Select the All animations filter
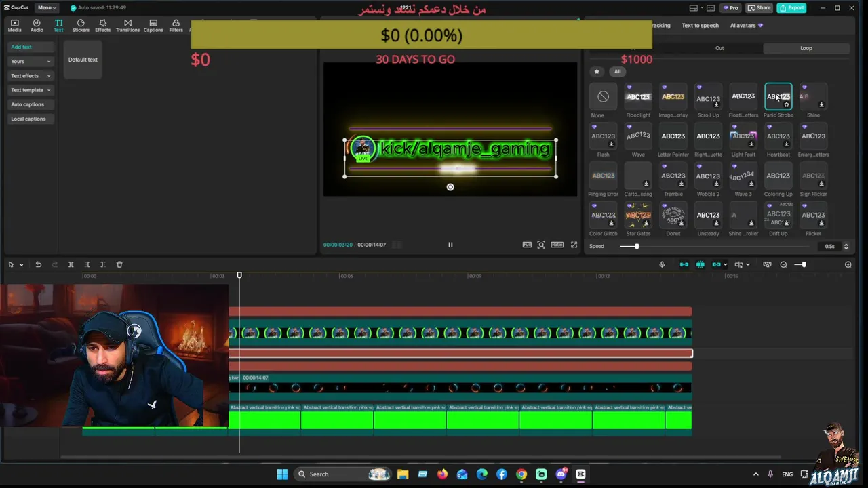This screenshot has width=868, height=488. (x=617, y=71)
